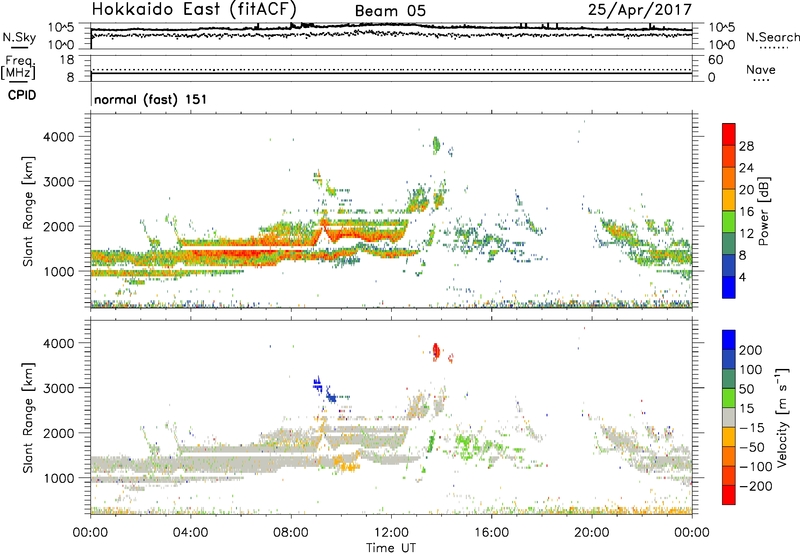Click the 'Power [dB]' colorbar label
The image size is (800, 554).
763,211
